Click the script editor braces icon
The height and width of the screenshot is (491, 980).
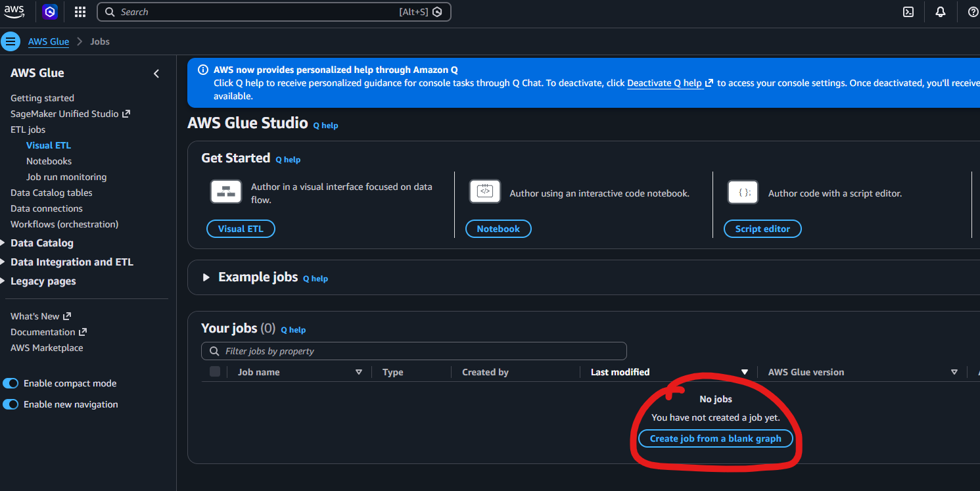click(x=743, y=192)
